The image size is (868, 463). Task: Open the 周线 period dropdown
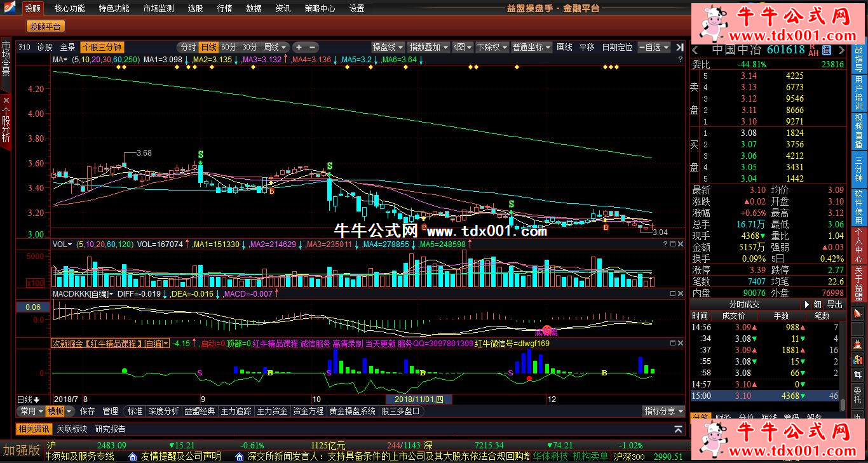pyautogui.click(x=275, y=47)
